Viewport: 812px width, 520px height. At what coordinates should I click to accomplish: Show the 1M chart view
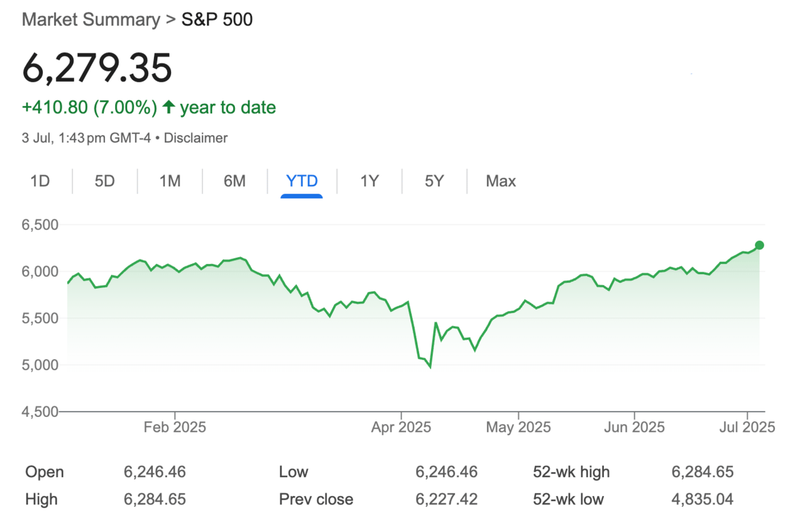[170, 181]
